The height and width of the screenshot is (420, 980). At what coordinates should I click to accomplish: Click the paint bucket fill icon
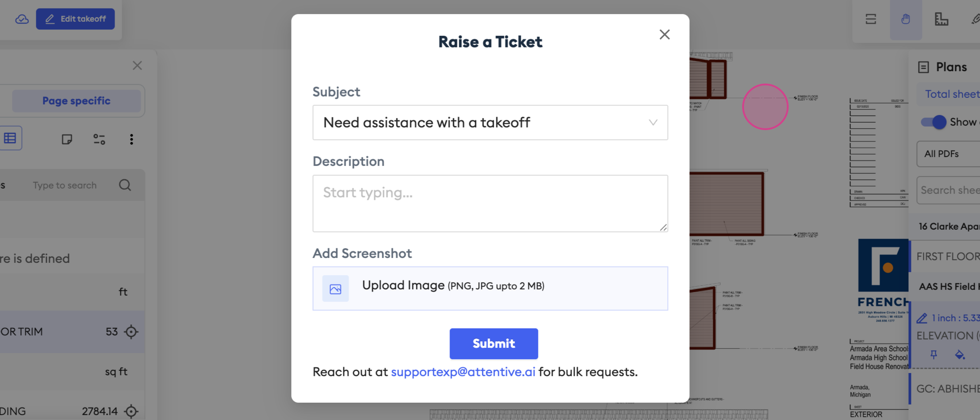960,354
